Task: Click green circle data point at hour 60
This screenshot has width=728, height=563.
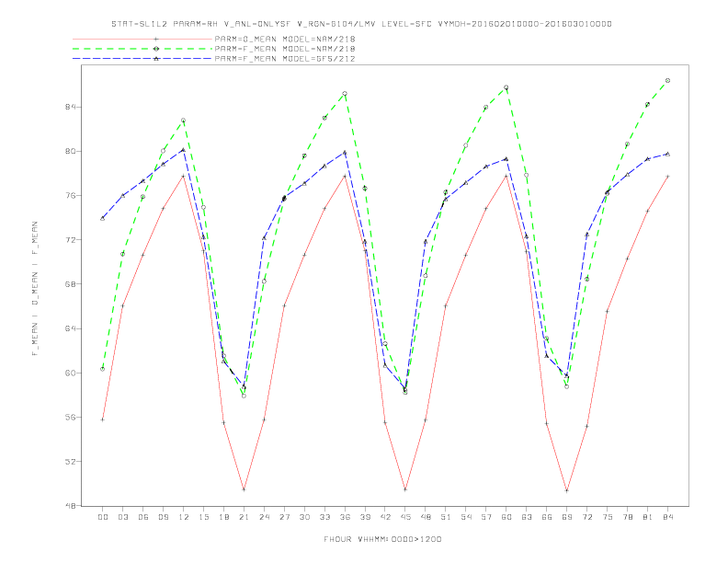Action: pyautogui.click(x=506, y=87)
